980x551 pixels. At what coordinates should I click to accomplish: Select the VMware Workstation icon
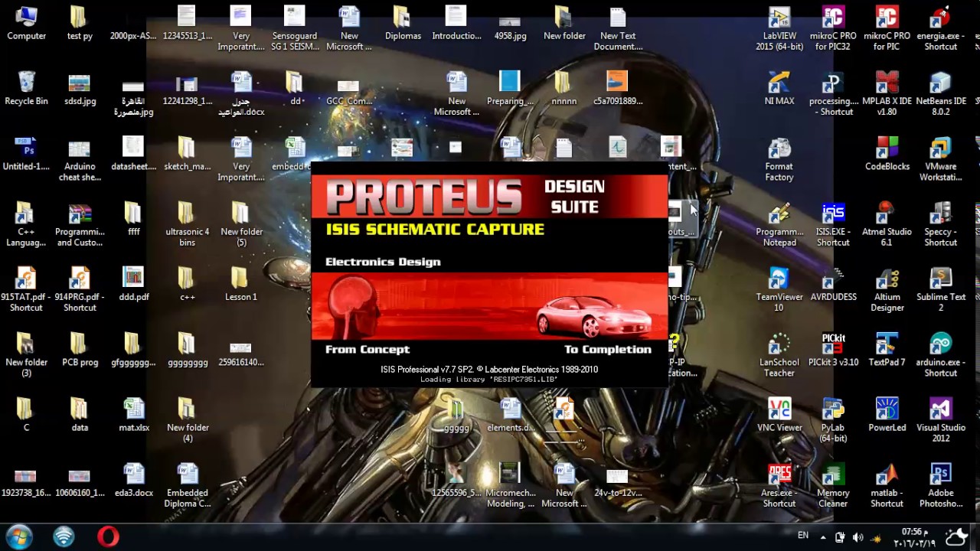coord(941,159)
